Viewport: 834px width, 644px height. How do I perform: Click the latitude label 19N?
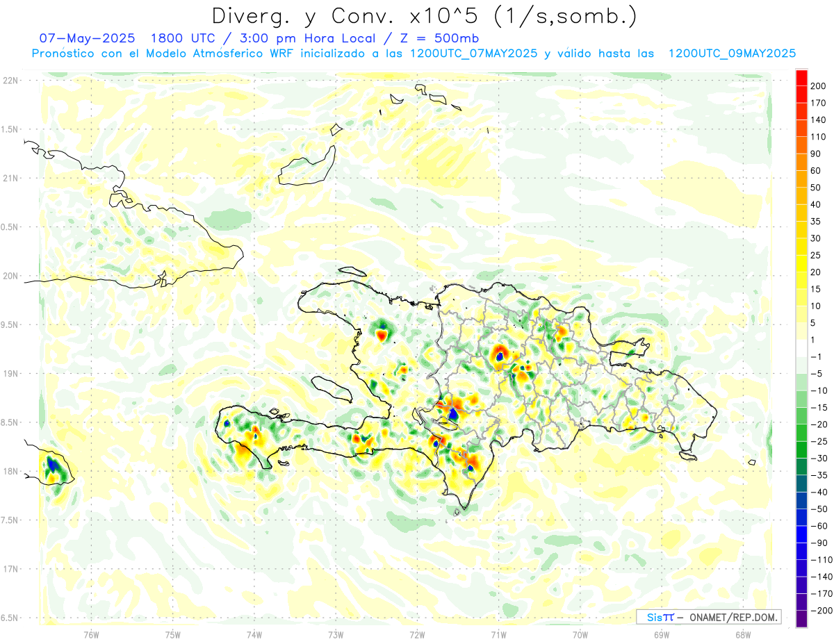click(x=10, y=374)
